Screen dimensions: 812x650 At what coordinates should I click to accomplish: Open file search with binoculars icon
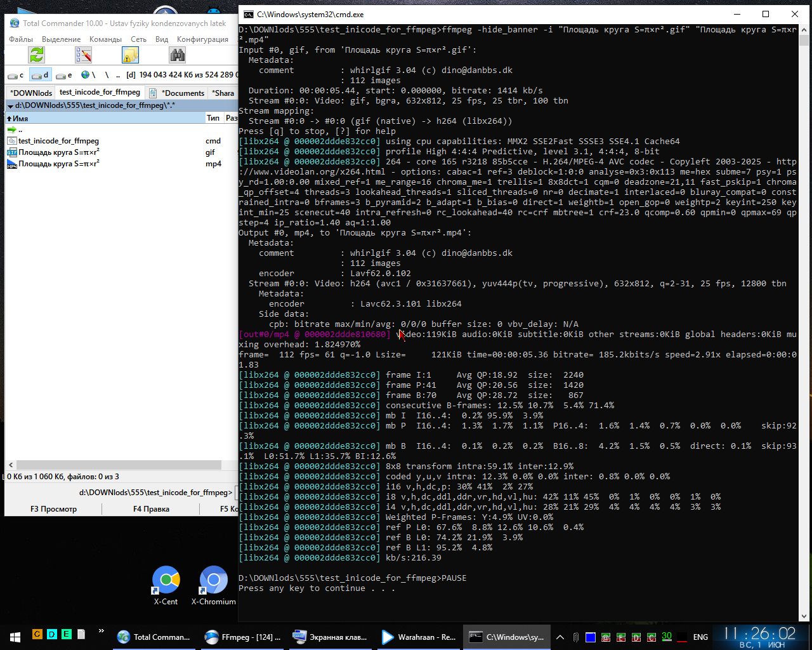178,55
